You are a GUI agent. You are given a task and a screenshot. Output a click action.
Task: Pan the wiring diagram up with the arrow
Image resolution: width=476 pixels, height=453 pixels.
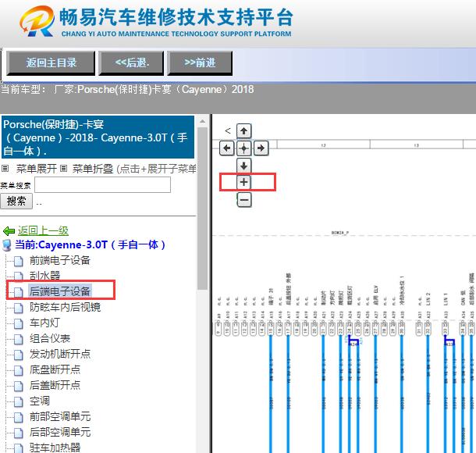(x=243, y=131)
